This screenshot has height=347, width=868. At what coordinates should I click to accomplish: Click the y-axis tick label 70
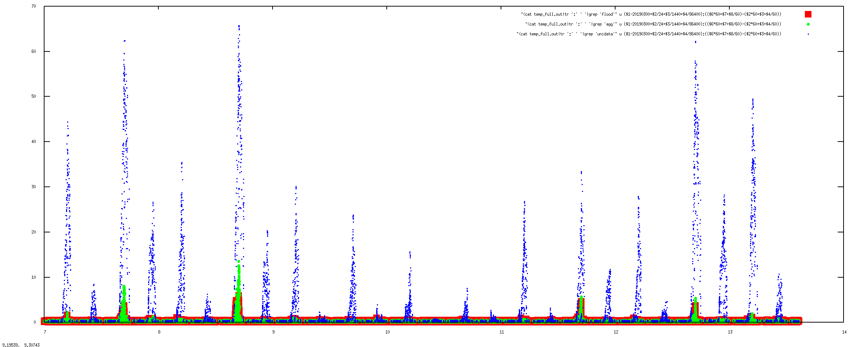pos(34,6)
